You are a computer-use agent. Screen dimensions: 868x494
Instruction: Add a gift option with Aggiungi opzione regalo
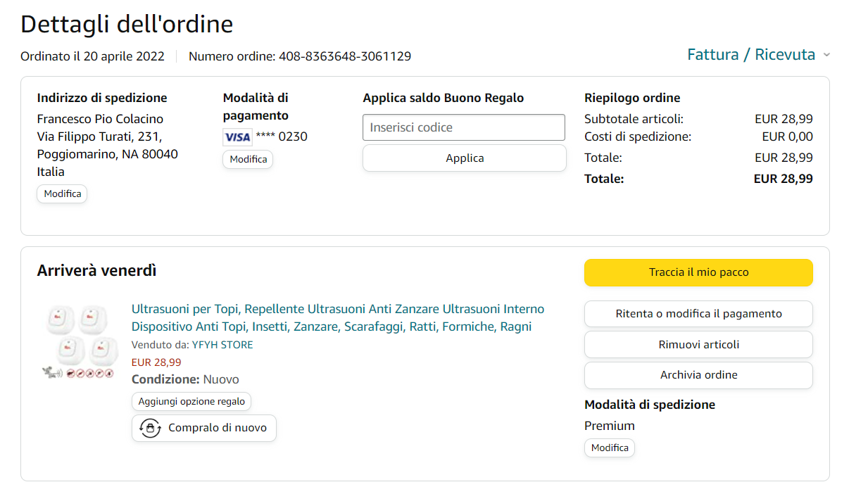[x=191, y=401]
